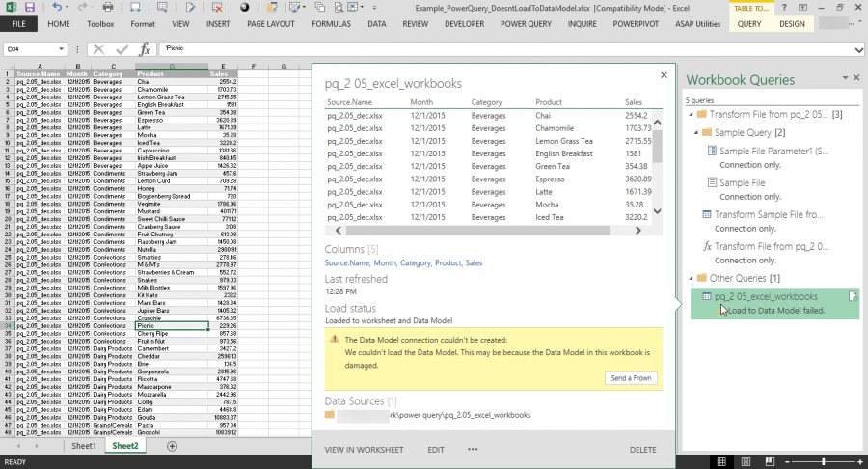Click VIEW IN WORKSHEET link

364,450
